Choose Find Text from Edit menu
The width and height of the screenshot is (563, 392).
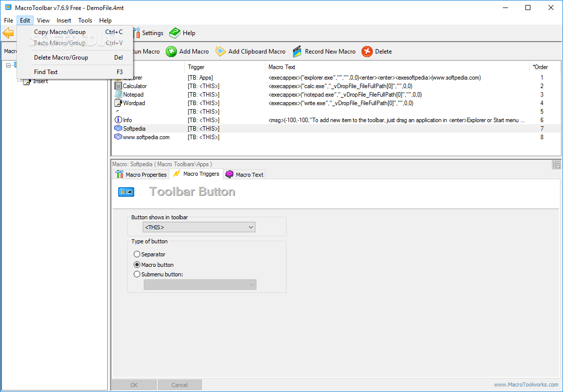coord(75,72)
